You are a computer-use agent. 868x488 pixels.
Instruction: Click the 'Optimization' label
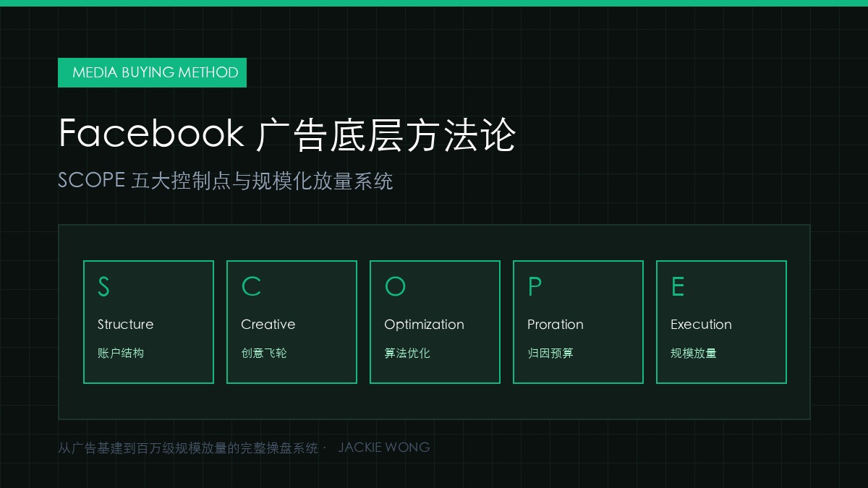[425, 325]
